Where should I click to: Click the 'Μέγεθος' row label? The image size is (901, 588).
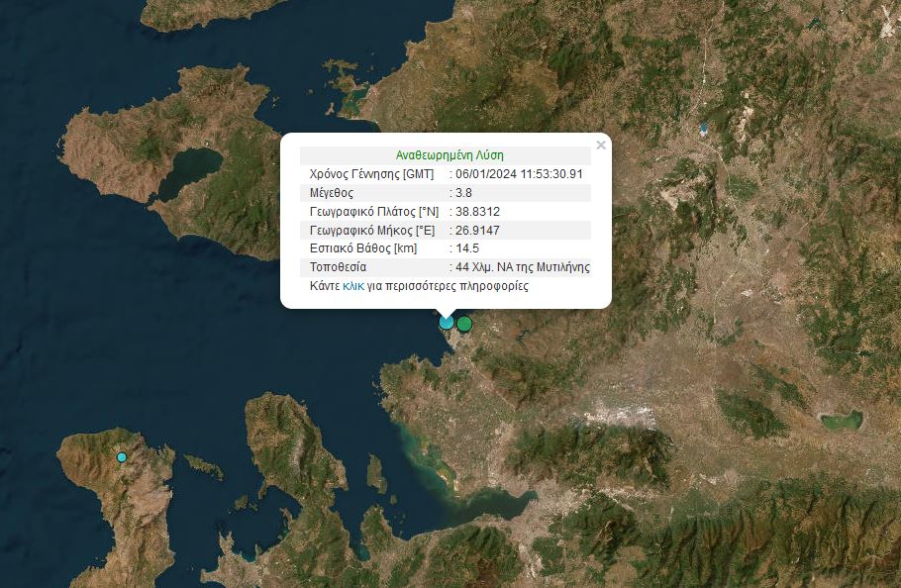(x=332, y=193)
